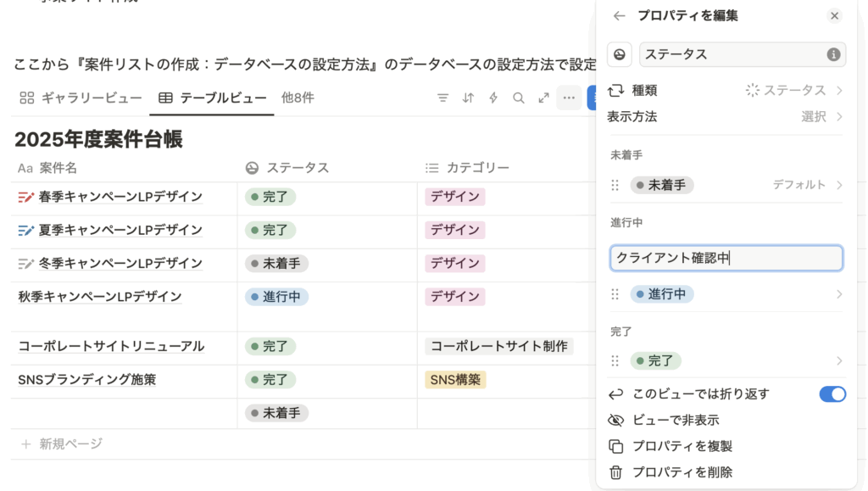Click the back arrow in property editor
Image resolution: width=868 pixels, height=491 pixels.
click(x=619, y=16)
